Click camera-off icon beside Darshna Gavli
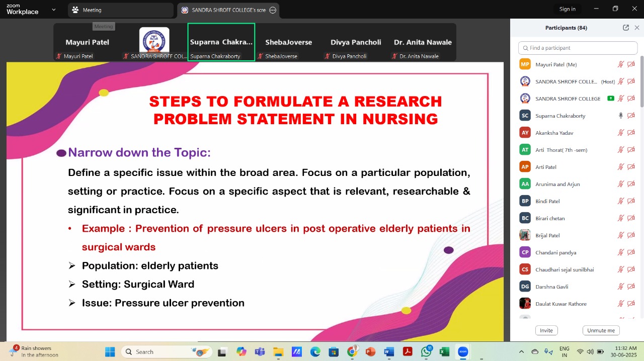Image resolution: width=644 pixels, height=361 pixels. (631, 287)
